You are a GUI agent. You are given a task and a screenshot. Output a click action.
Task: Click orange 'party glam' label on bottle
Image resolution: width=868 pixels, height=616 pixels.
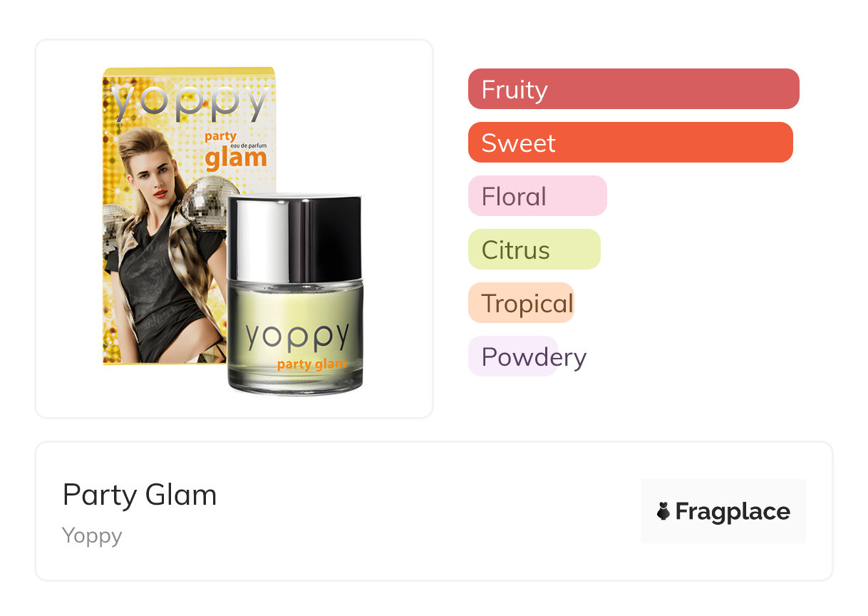(311, 364)
